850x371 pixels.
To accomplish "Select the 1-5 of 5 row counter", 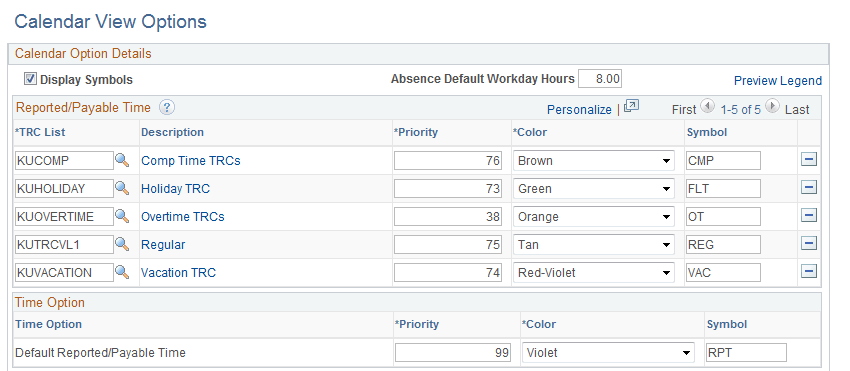I will (x=740, y=110).
